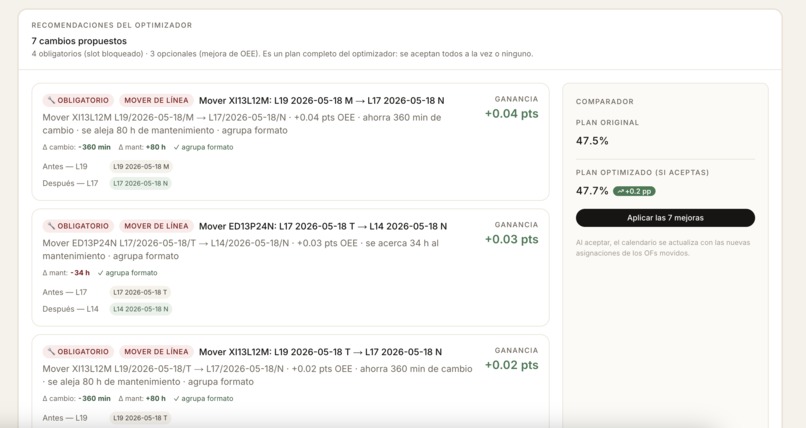Click the trend icon in +0.2 pp badge
The height and width of the screenshot is (428, 806).
[x=620, y=191]
